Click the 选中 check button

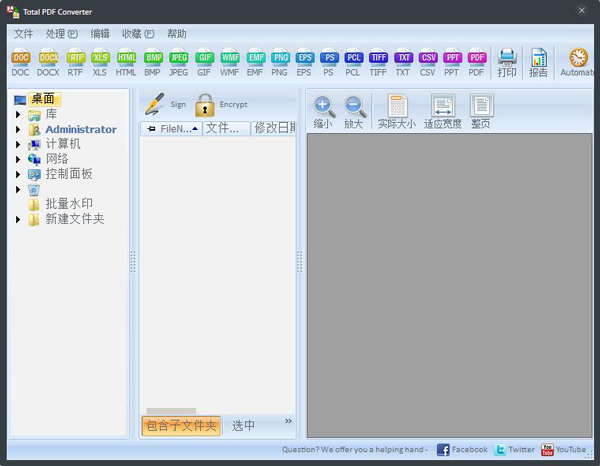(x=243, y=426)
